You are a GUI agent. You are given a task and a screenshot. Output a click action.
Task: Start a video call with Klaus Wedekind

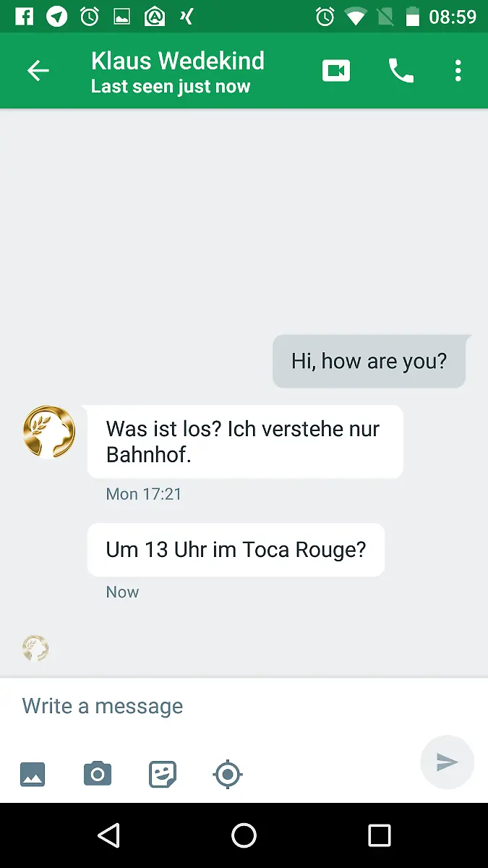(x=336, y=71)
